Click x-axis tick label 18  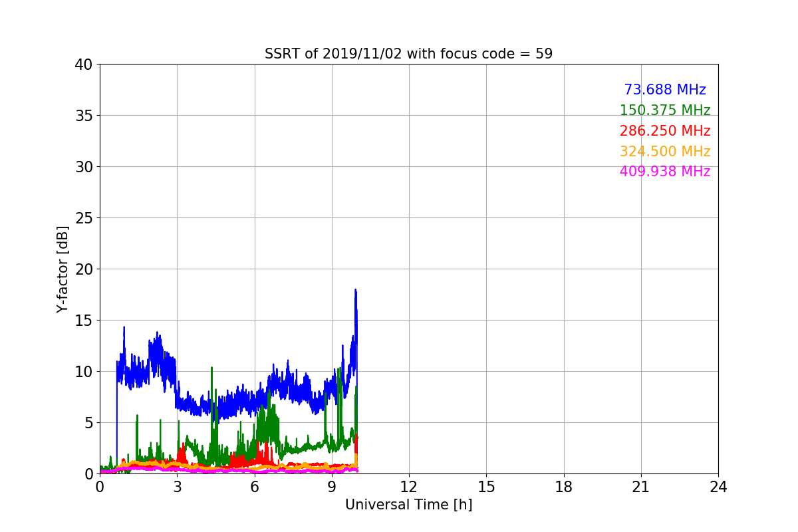(x=564, y=487)
